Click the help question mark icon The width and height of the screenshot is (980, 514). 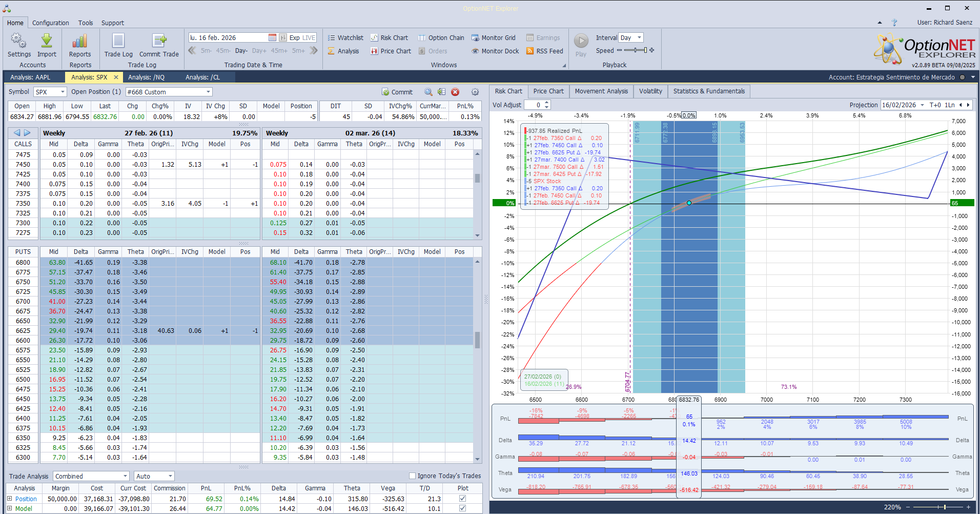pyautogui.click(x=894, y=23)
